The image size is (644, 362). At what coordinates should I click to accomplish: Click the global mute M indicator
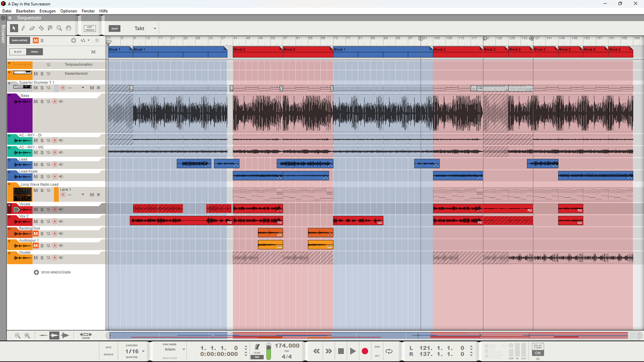36,40
